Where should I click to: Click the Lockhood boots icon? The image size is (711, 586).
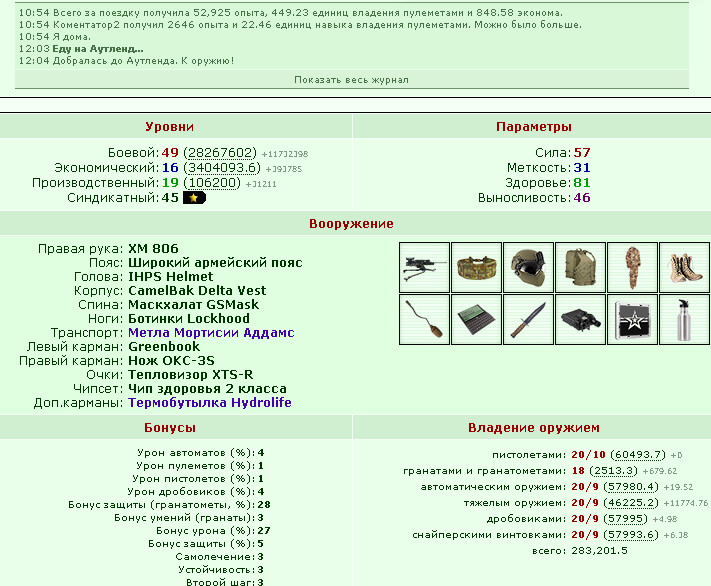684,268
